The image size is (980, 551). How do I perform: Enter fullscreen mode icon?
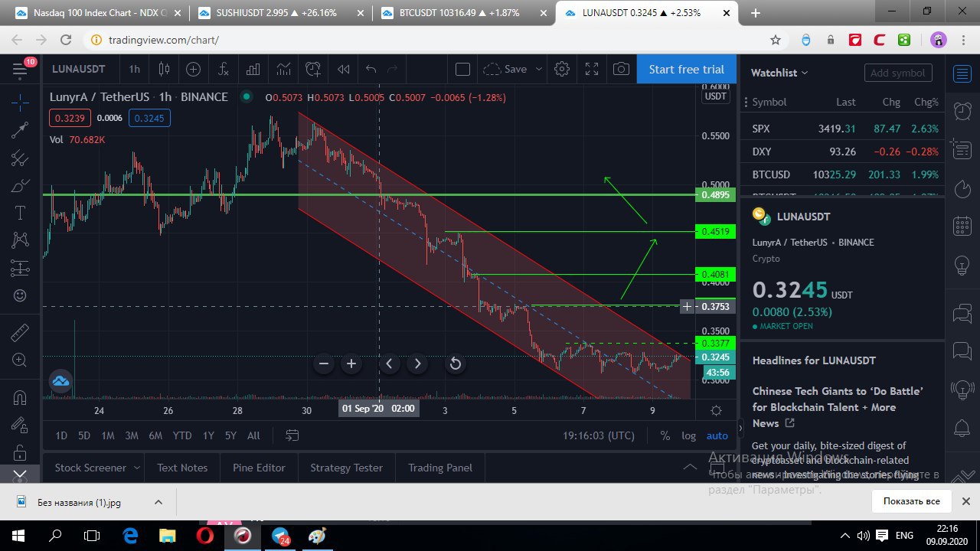tap(591, 69)
